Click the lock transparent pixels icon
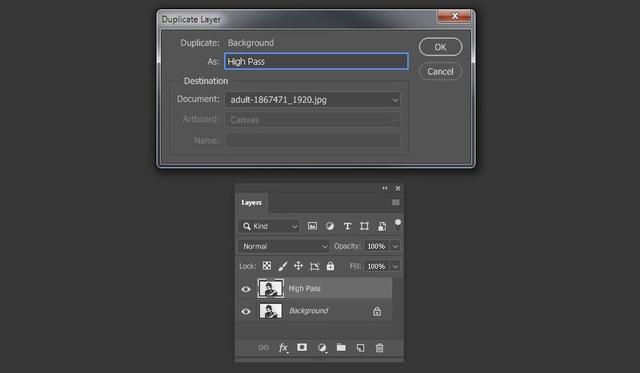 267,266
